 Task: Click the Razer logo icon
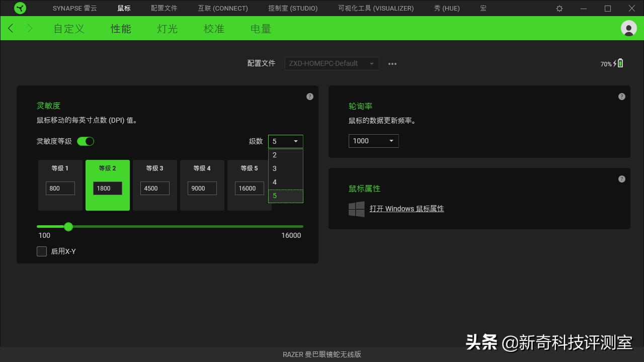[20, 8]
